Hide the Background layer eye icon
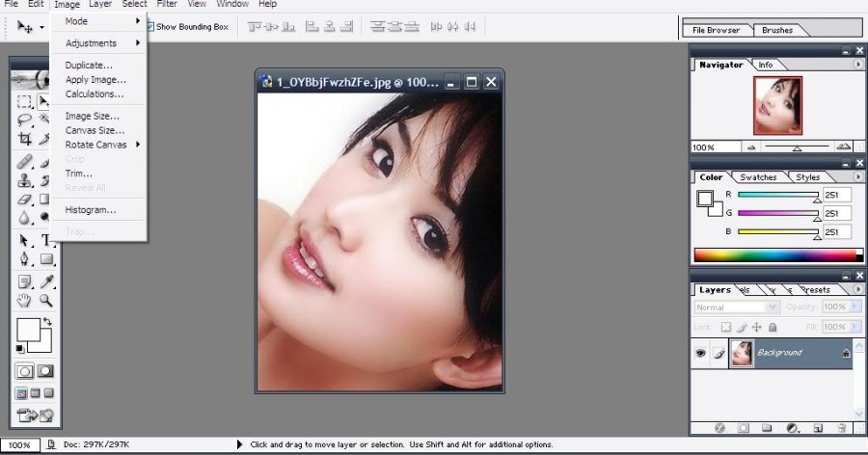 (701, 353)
